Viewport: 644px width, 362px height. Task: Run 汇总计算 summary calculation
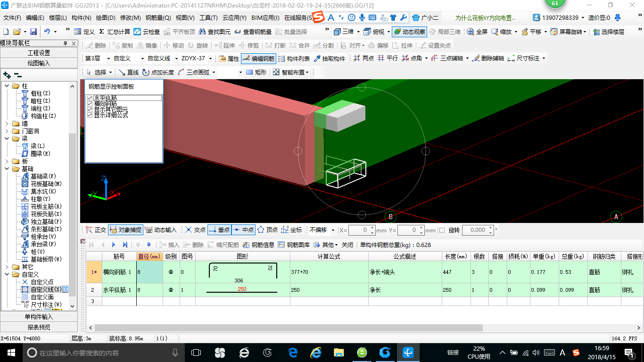click(x=115, y=32)
